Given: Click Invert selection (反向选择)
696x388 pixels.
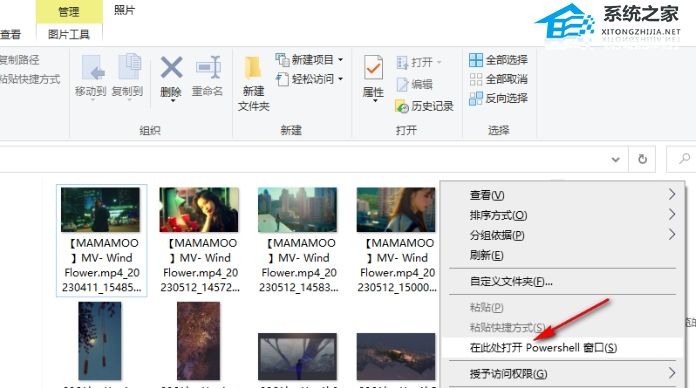Looking at the screenshot, I should pos(498,98).
